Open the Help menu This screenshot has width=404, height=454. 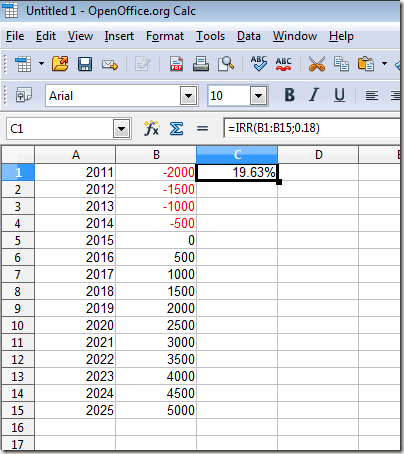(x=341, y=36)
